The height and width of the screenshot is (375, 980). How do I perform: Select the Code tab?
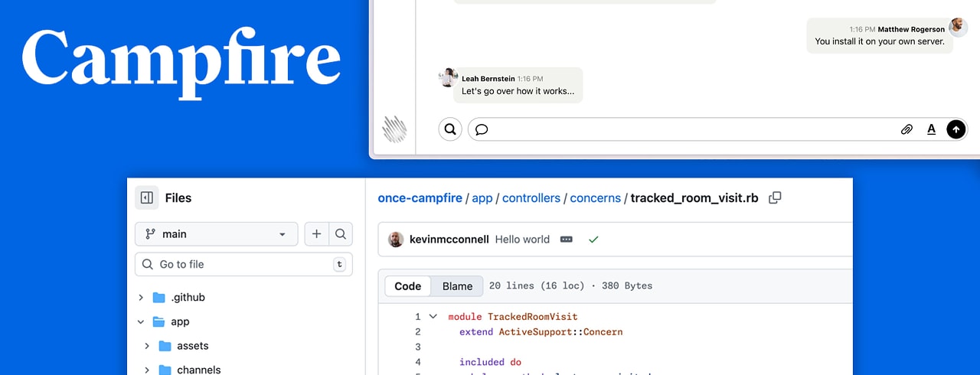pos(407,286)
